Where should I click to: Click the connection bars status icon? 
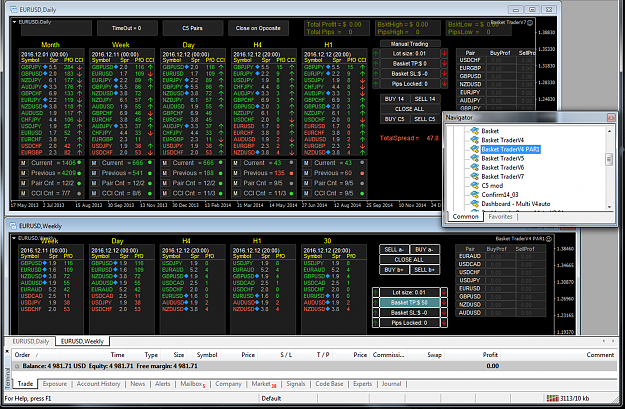(x=552, y=398)
